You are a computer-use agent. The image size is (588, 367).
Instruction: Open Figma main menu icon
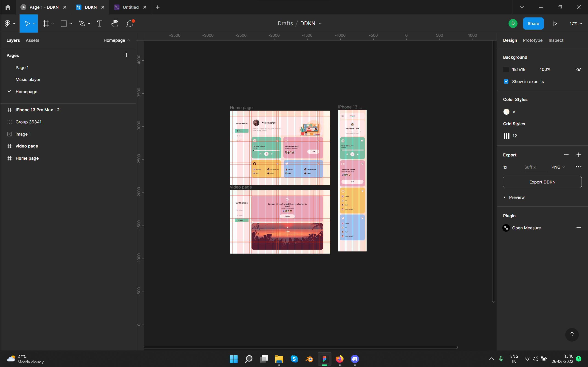(x=8, y=24)
